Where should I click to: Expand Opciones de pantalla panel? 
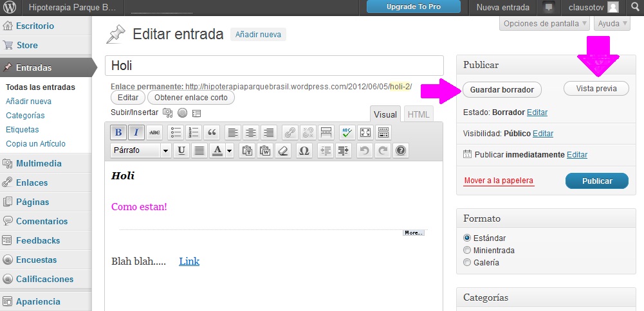544,24
